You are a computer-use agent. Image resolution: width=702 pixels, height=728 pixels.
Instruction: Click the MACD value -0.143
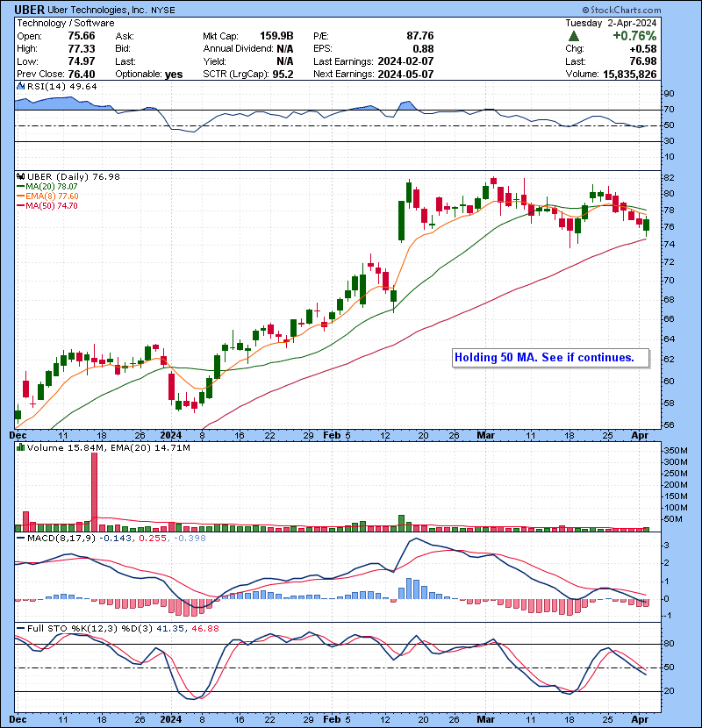coord(115,539)
